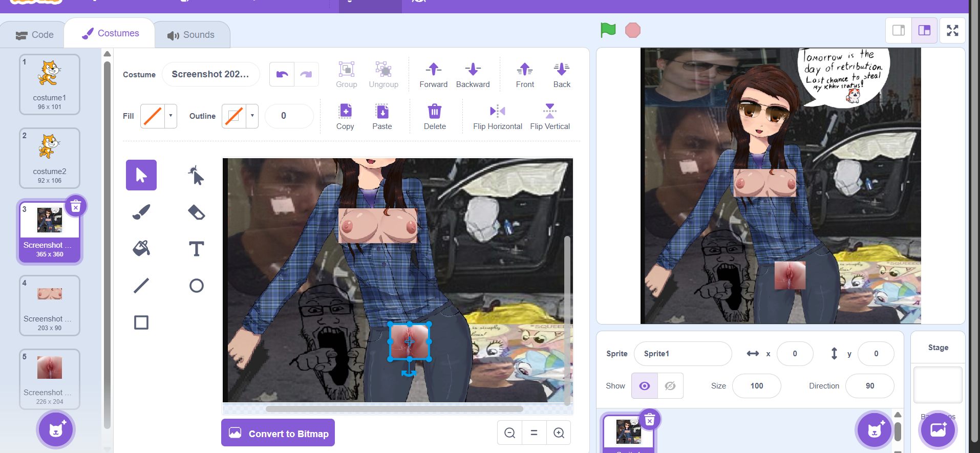Hide the sprite using the crossed-eye toggle

670,386
